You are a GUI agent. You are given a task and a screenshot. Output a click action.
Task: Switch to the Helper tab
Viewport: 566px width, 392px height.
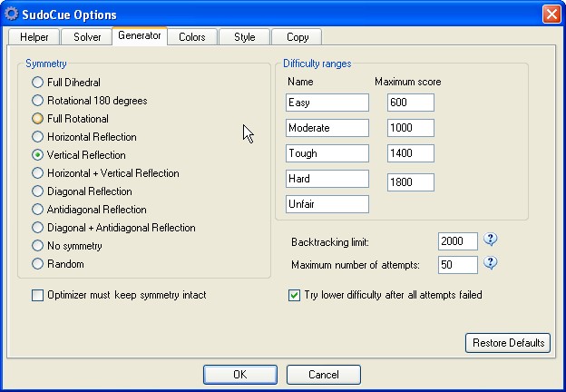34,37
